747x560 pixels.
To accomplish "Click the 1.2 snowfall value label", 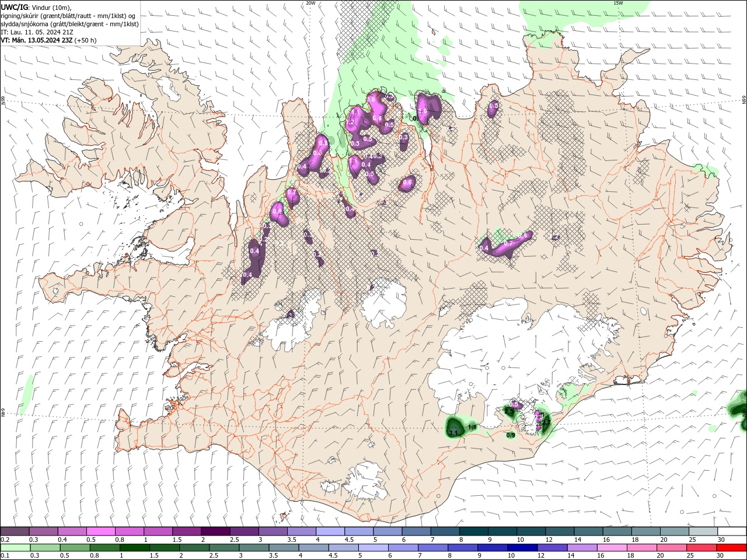I will click(350, 123).
